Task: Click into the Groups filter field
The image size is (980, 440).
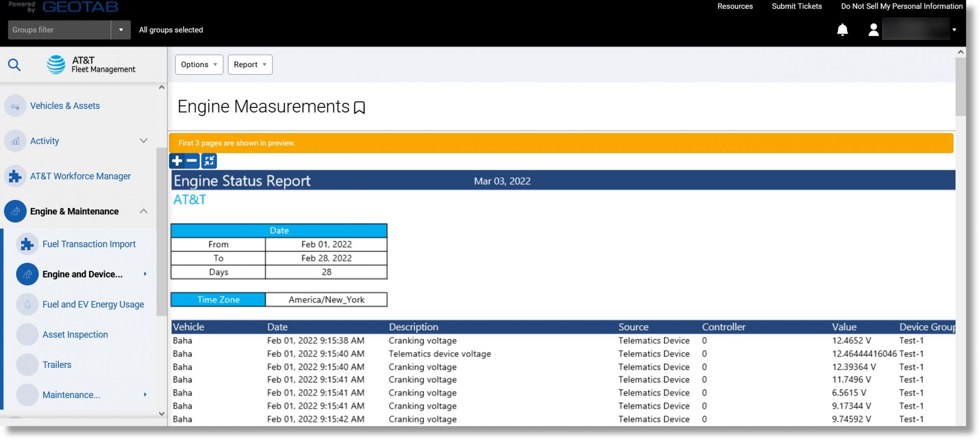Action: pyautogui.click(x=59, y=30)
